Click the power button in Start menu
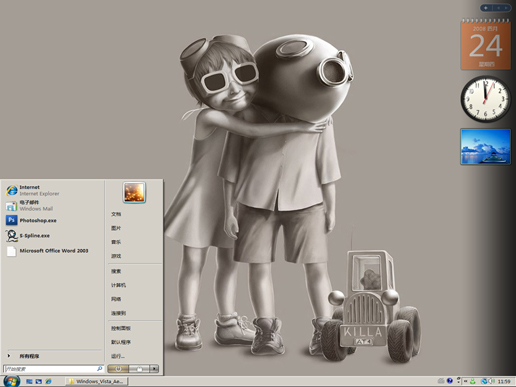 click(x=118, y=369)
